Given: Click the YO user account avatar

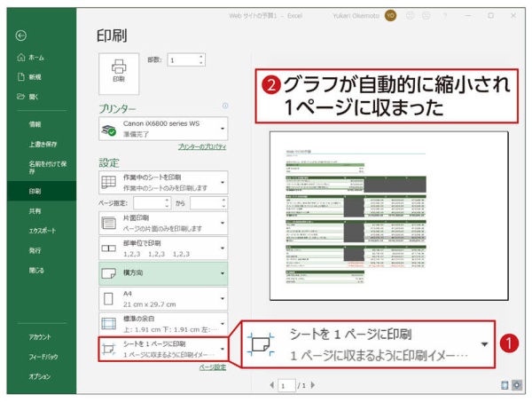Looking at the screenshot, I should coord(390,16).
